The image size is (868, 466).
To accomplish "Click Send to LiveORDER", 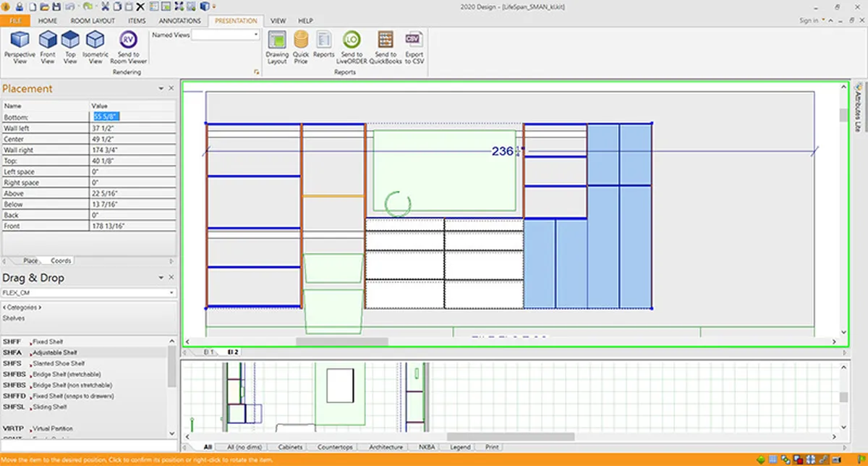I will tap(352, 47).
